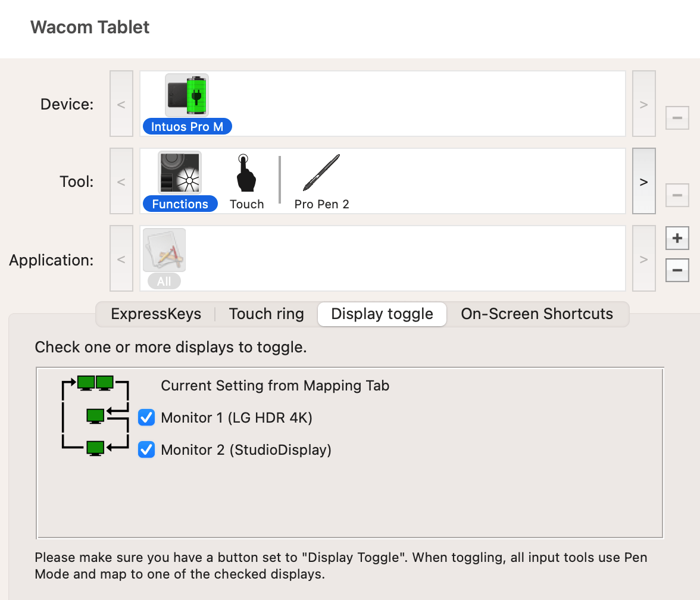Click the All applications icon

pyautogui.click(x=164, y=250)
